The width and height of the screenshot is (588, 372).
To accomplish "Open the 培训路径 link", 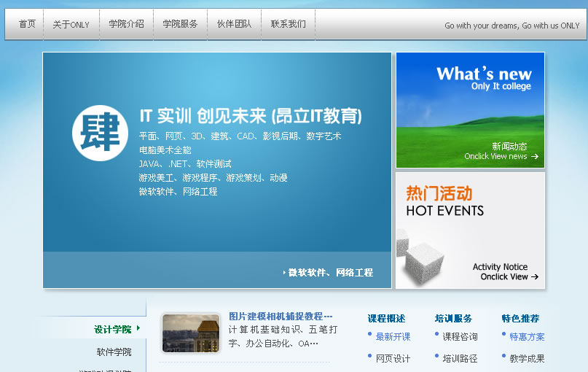I will click(460, 358).
